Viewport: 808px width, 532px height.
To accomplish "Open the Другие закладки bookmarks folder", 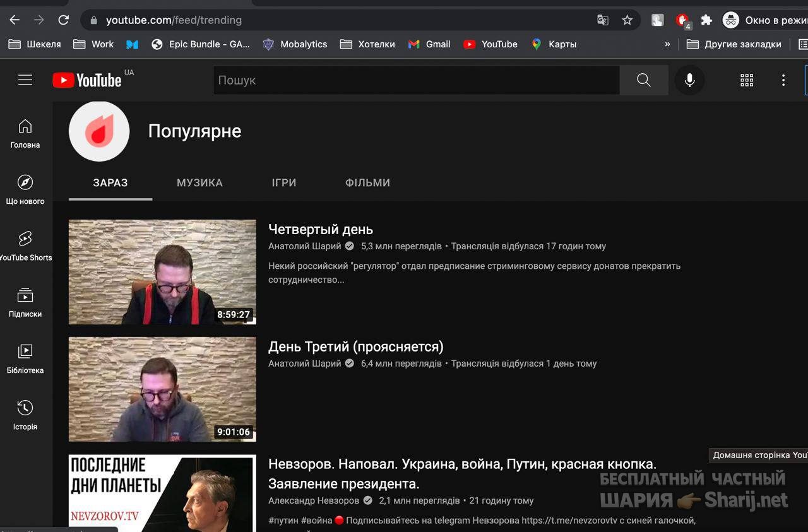I will (x=734, y=44).
